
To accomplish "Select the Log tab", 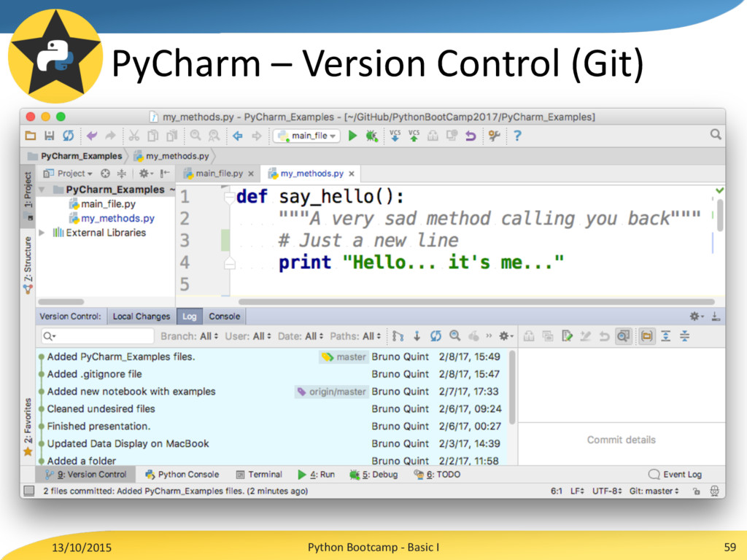I will click(189, 316).
